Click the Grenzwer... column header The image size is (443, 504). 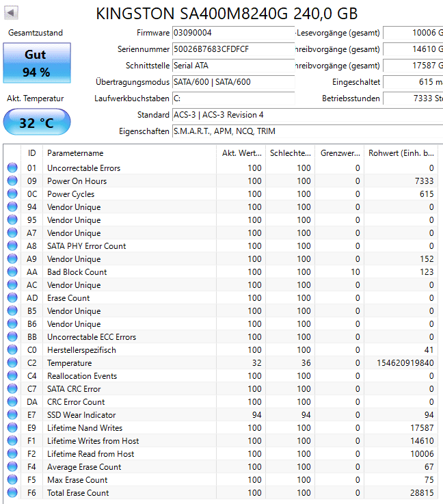(340, 153)
